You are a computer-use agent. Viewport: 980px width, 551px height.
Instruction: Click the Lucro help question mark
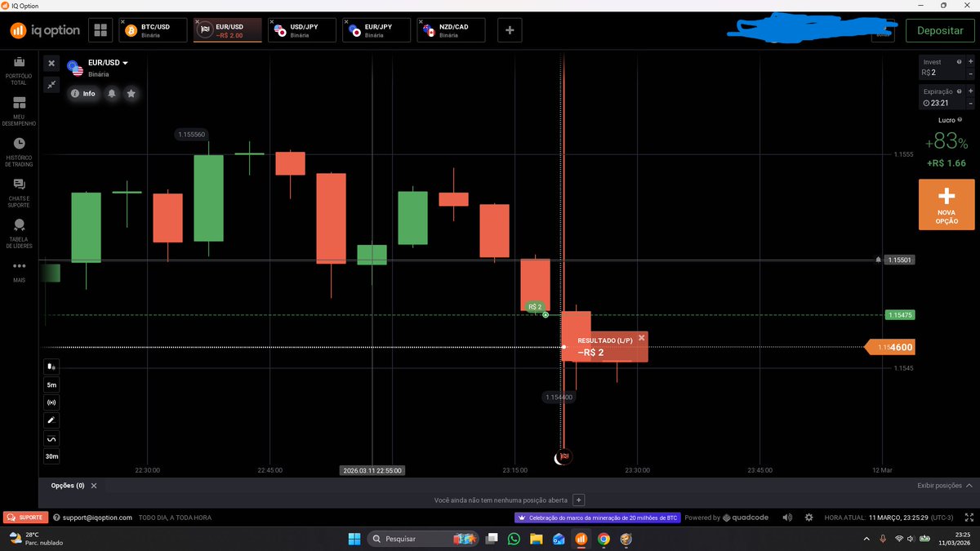coord(958,120)
